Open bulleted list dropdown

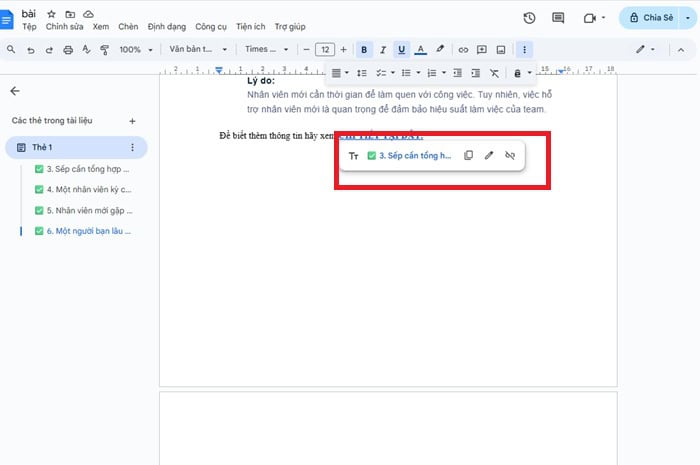tap(411, 73)
